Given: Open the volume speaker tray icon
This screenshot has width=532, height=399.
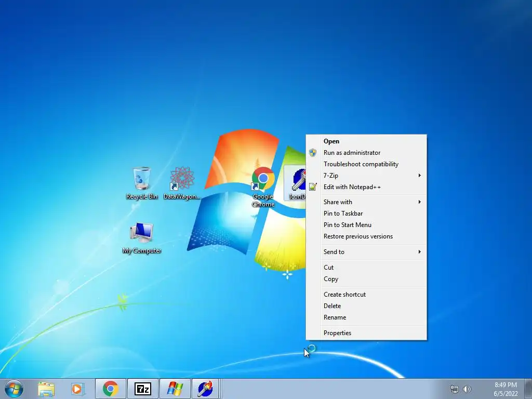Looking at the screenshot, I should click(x=467, y=389).
